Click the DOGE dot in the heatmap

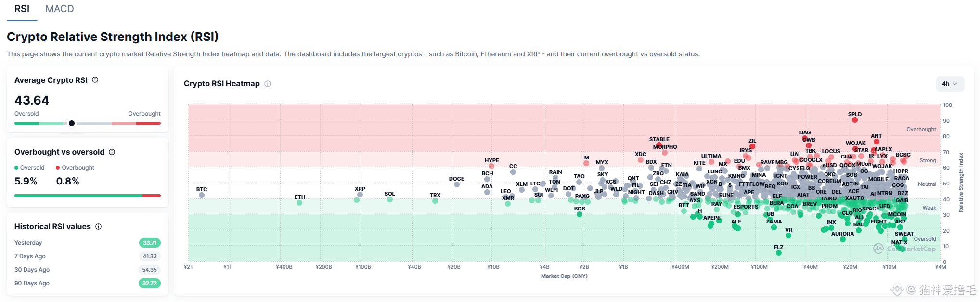456,184
